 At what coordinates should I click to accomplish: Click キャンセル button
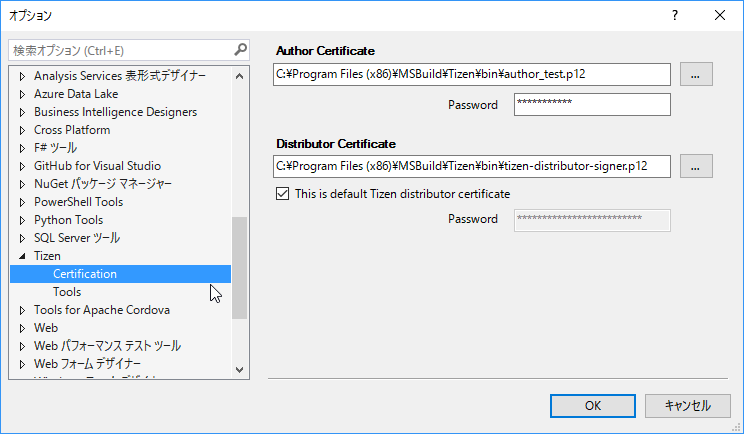[x=688, y=406]
